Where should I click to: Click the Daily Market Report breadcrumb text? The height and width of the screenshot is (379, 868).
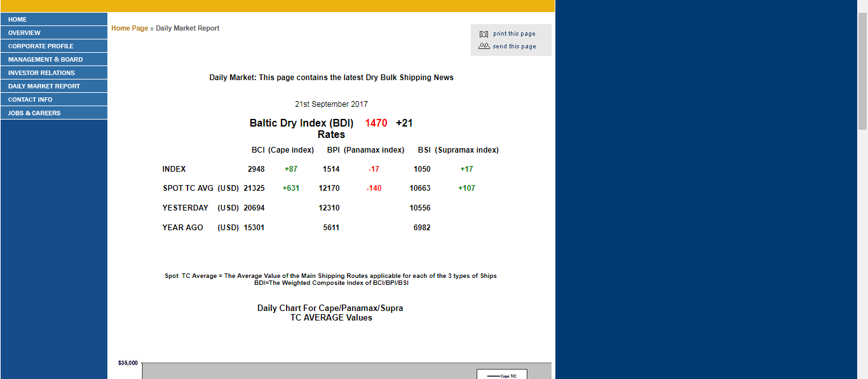(x=188, y=29)
